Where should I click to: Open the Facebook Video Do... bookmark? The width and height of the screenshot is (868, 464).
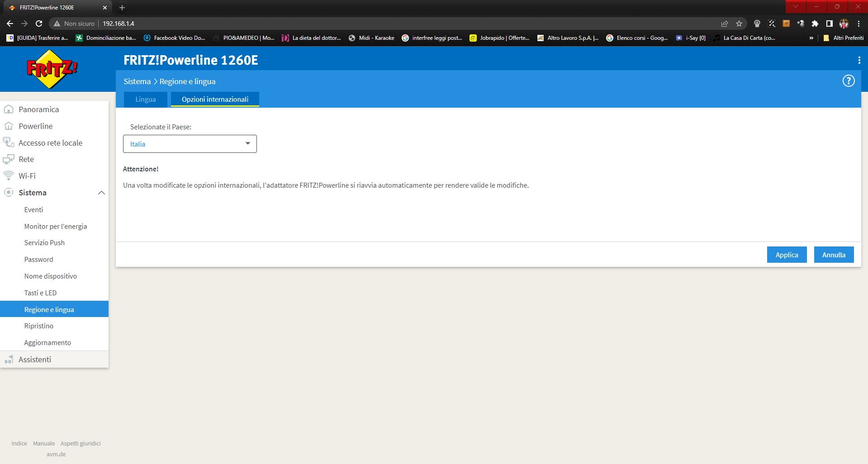(174, 38)
